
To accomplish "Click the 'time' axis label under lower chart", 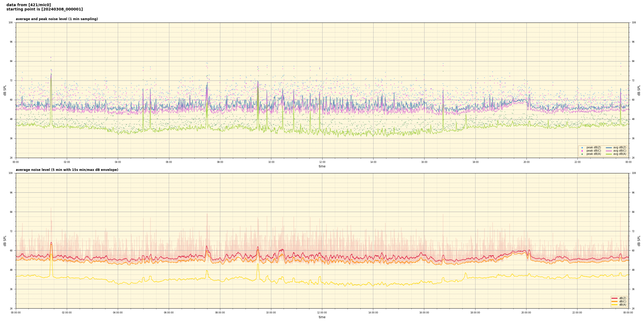I will 322,317.
